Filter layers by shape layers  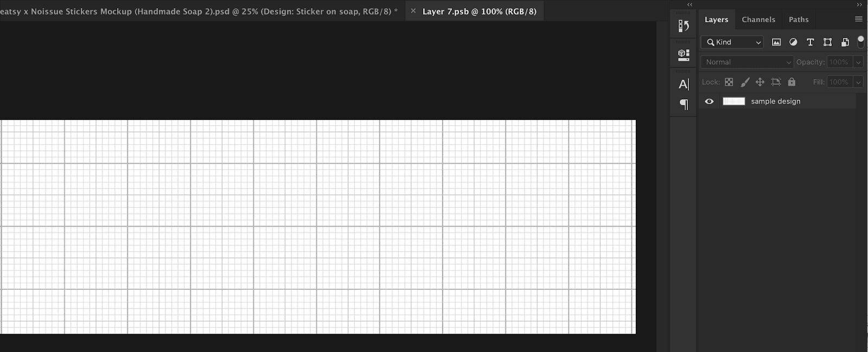tap(827, 42)
